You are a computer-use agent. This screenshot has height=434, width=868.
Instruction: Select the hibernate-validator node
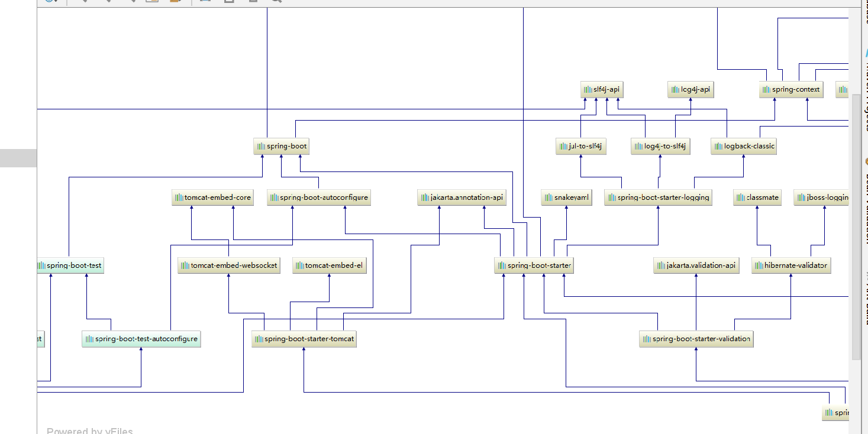pyautogui.click(x=791, y=265)
